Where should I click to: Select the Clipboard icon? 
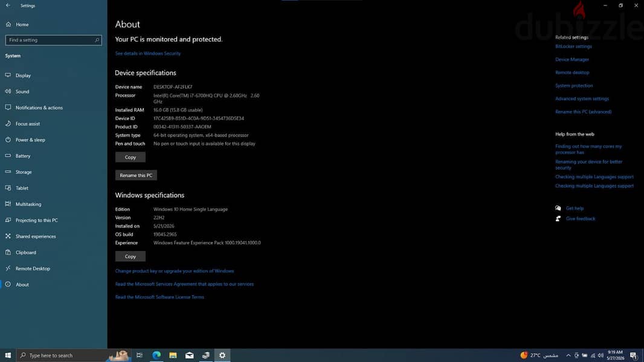(x=8, y=252)
